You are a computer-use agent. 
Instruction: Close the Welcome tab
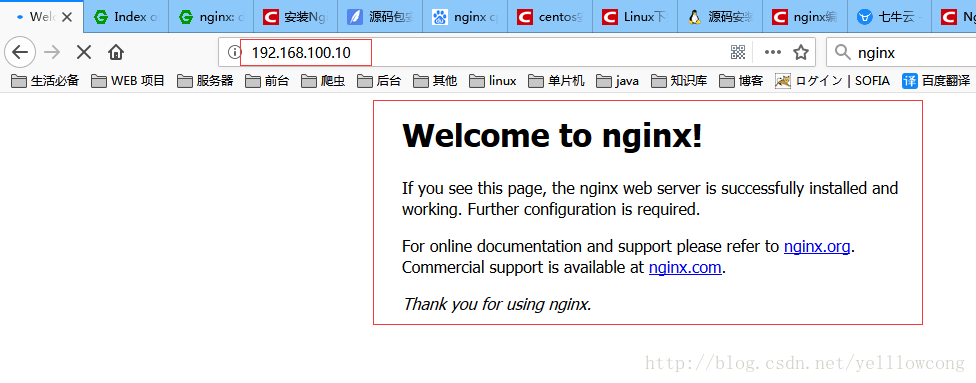coord(68,17)
